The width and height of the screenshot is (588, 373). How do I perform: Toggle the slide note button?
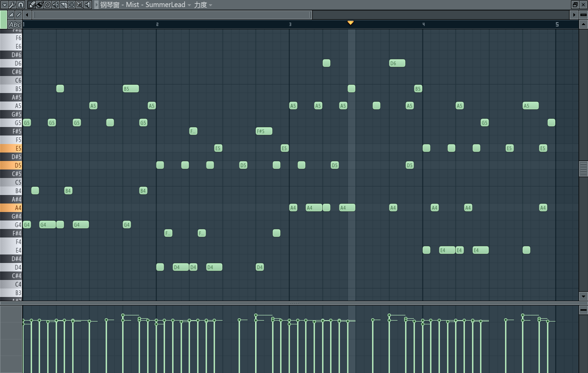pos(18,15)
